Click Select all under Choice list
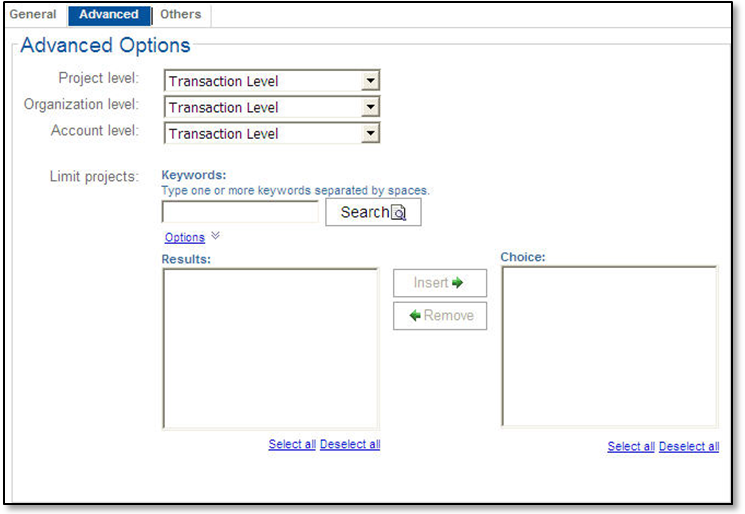This screenshot has width=745, height=514. (631, 447)
